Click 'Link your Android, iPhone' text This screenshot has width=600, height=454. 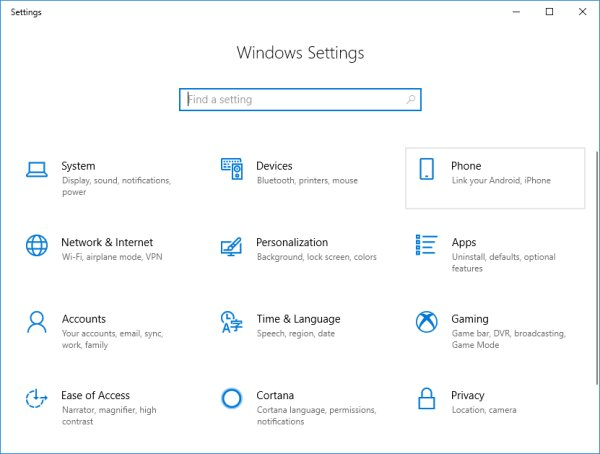click(501, 180)
